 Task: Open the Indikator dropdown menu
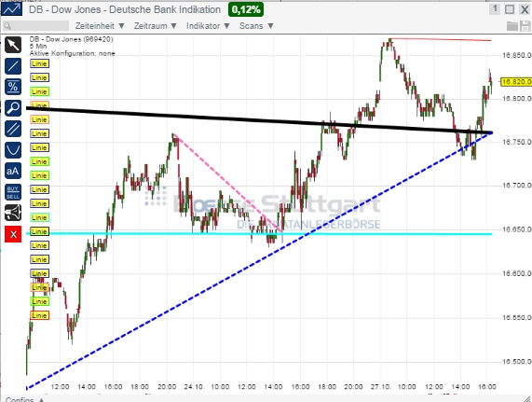[208, 26]
